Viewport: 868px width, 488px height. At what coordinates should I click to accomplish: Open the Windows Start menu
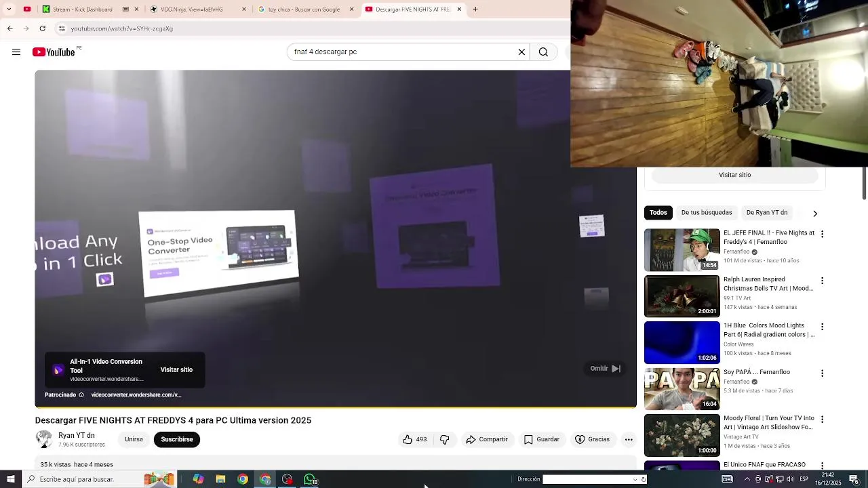pyautogui.click(x=11, y=479)
